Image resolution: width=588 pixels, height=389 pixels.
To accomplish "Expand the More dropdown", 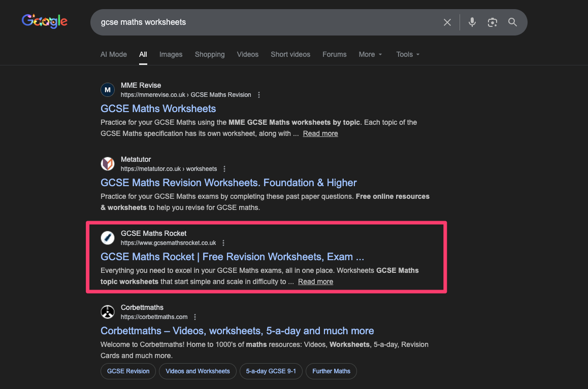I will [x=370, y=54].
